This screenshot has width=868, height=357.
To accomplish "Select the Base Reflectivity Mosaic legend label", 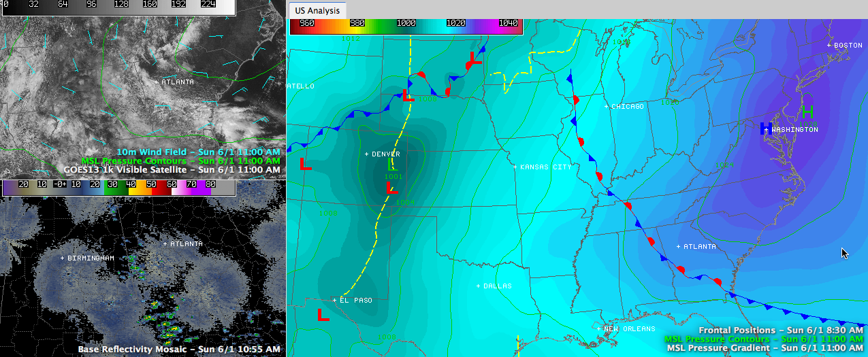I will point(179,349).
